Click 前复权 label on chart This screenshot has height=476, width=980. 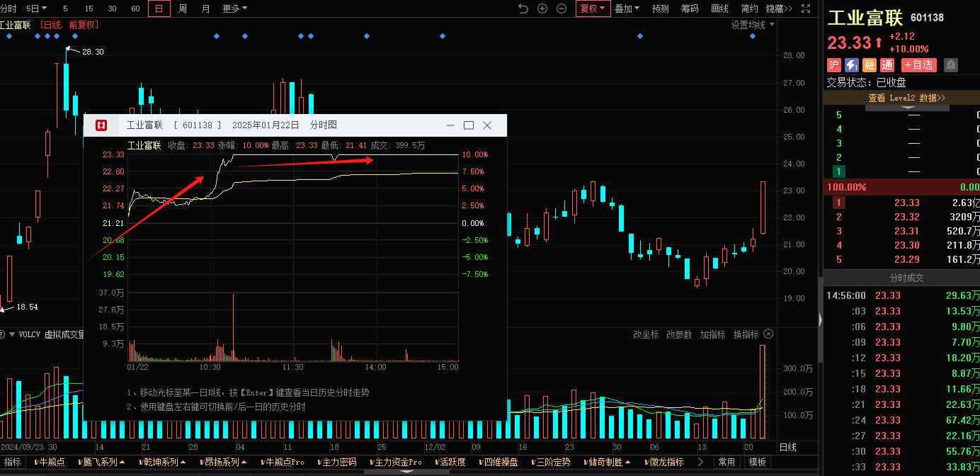coord(84,25)
